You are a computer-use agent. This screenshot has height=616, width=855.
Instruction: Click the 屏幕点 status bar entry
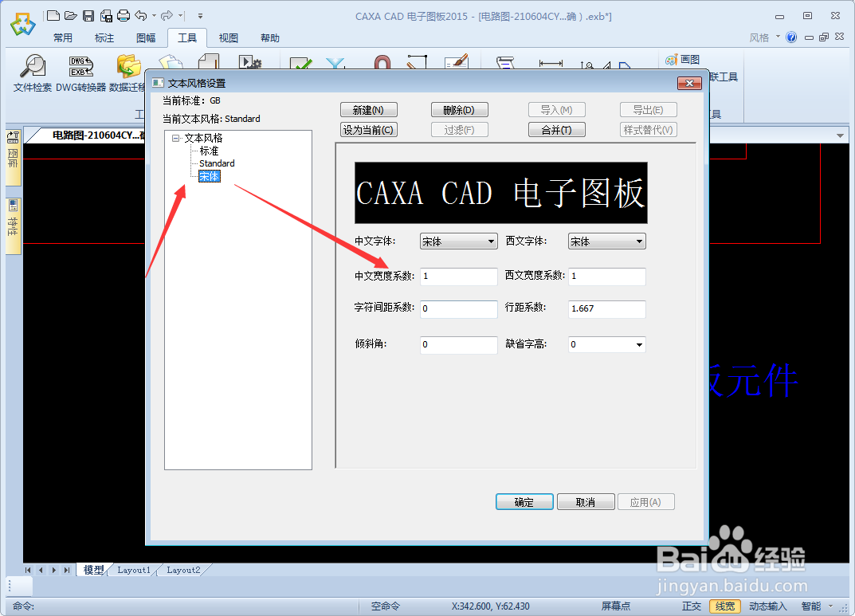[x=616, y=606]
